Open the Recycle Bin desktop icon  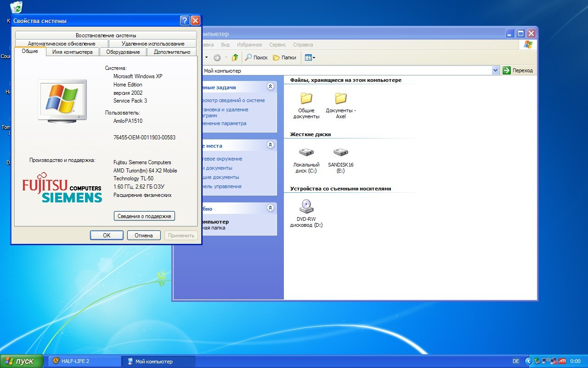point(17,7)
